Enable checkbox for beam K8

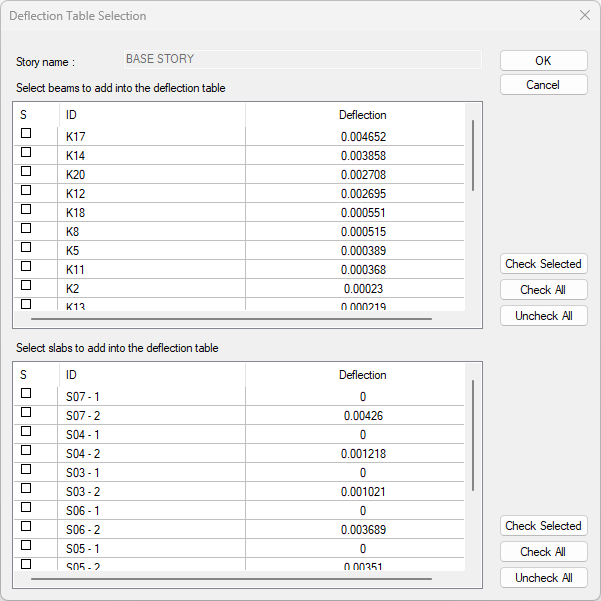click(26, 228)
